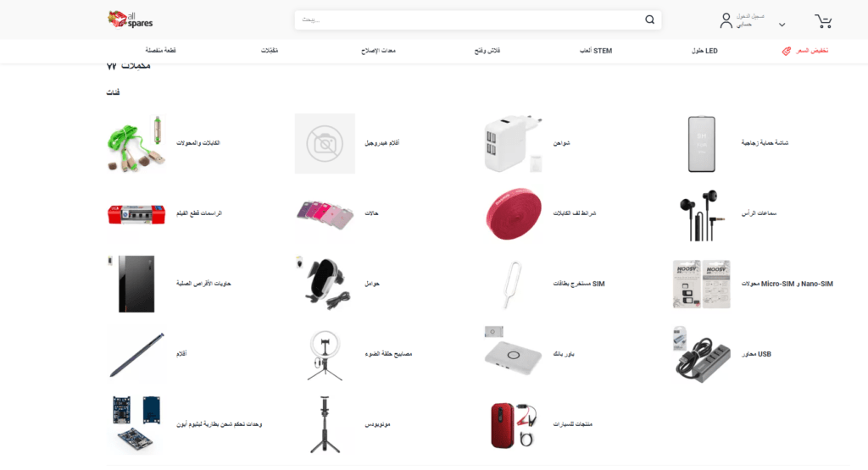Image resolution: width=868 pixels, height=470 pixels.
Task: Open the All Spares logo home link
Action: tap(130, 19)
